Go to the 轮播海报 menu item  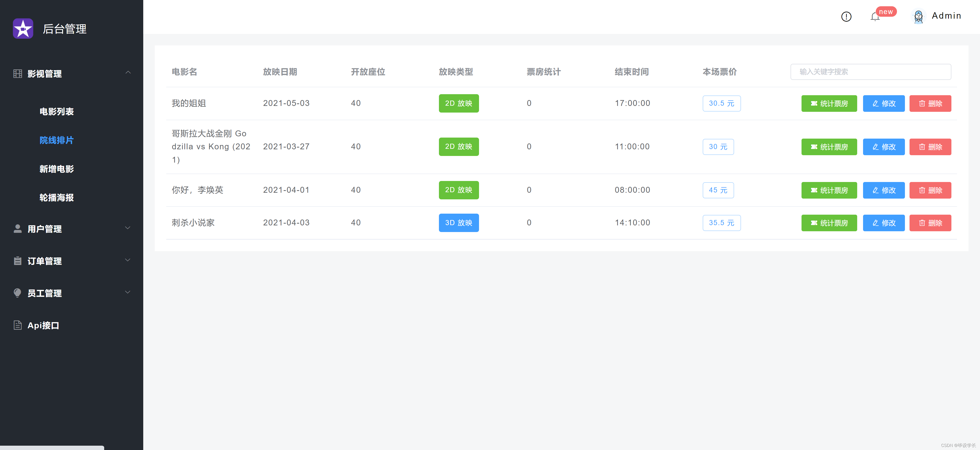tap(57, 198)
